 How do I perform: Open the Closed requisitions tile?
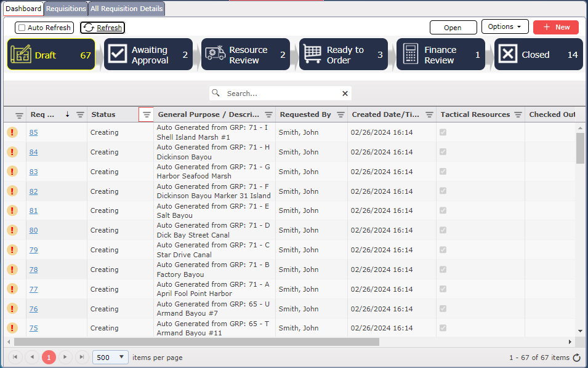[507, 55]
